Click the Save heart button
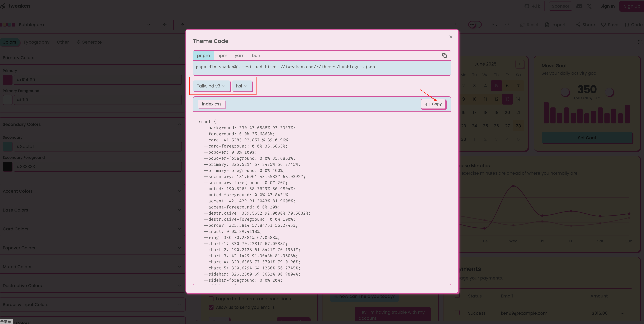Image resolution: width=644 pixels, height=324 pixels. (610, 25)
